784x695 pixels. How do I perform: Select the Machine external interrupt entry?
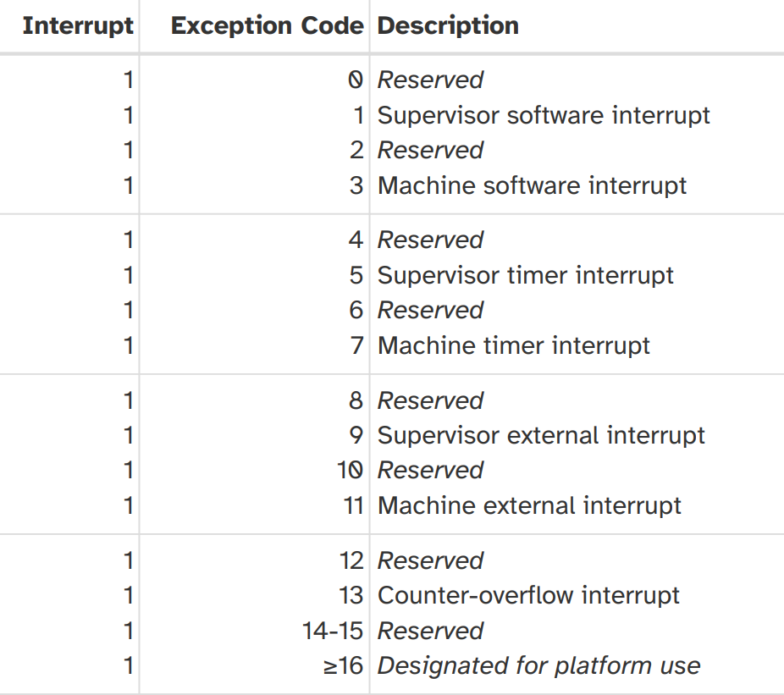[529, 505]
